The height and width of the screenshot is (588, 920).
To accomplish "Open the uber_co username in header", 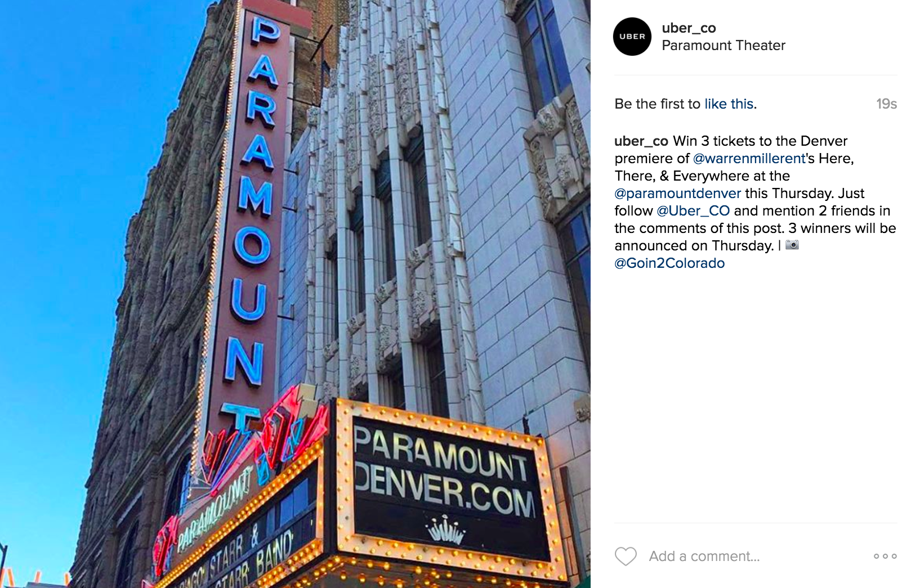I will (x=689, y=28).
